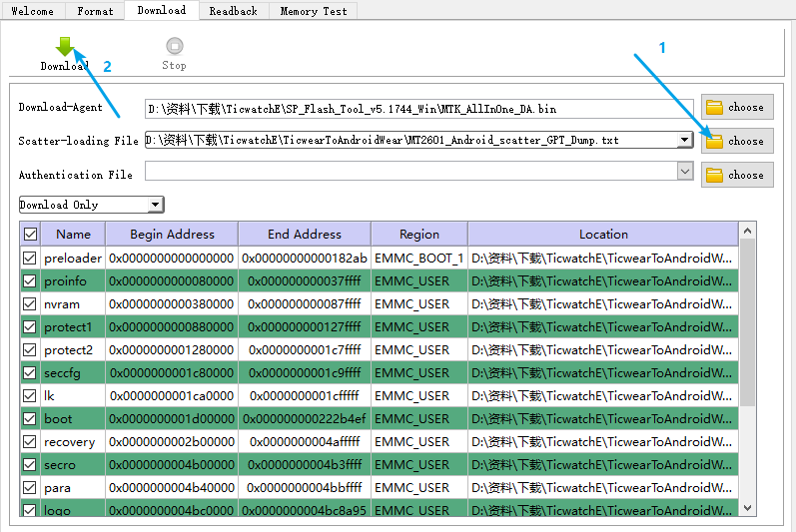Viewport: 796px width, 532px height.
Task: Uncheck the lk partition
Action: [29, 395]
